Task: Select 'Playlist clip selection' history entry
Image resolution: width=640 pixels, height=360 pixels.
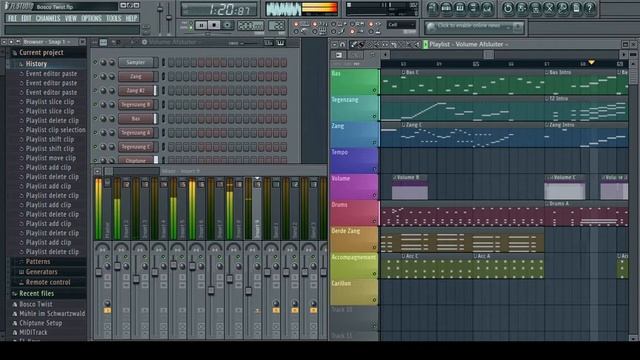Action: 56,130
